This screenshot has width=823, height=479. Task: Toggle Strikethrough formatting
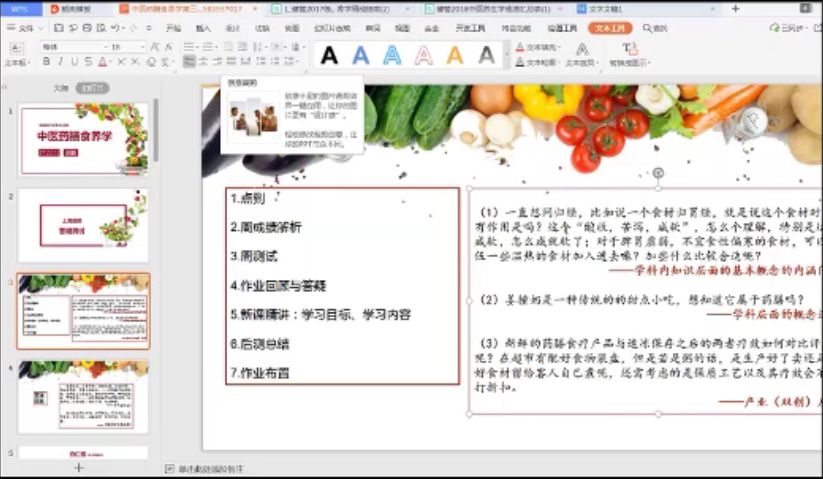click(x=88, y=62)
